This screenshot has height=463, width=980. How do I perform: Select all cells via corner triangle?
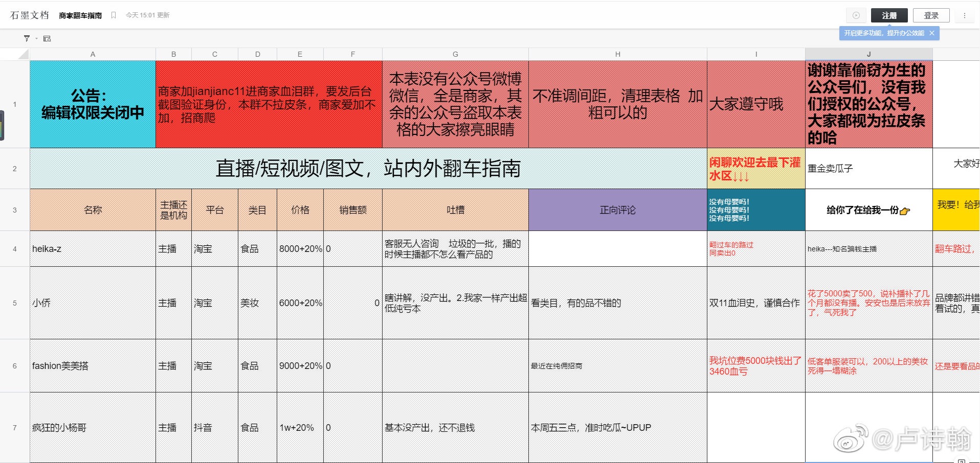coord(23,54)
